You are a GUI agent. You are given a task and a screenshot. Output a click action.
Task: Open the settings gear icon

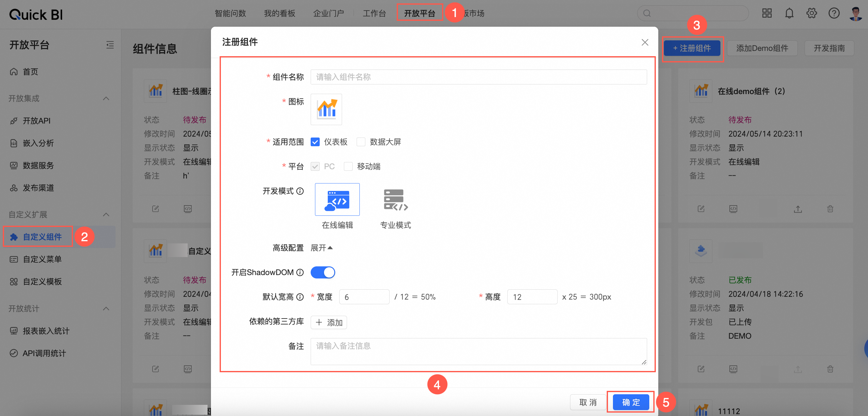(811, 13)
